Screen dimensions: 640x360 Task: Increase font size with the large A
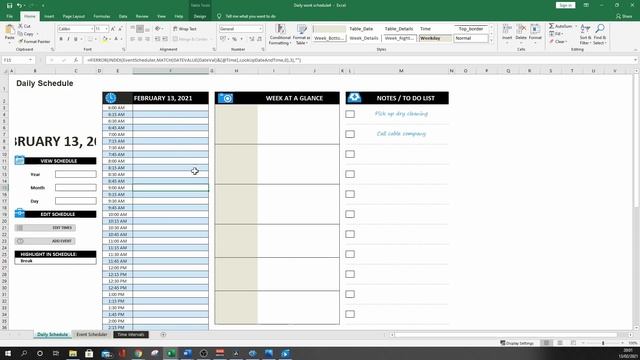(x=113, y=29)
